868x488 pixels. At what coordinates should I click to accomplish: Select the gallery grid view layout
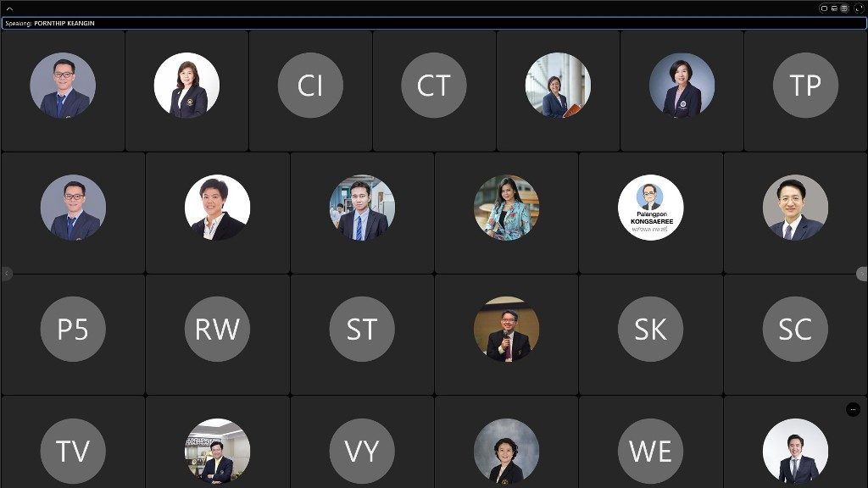(x=844, y=8)
